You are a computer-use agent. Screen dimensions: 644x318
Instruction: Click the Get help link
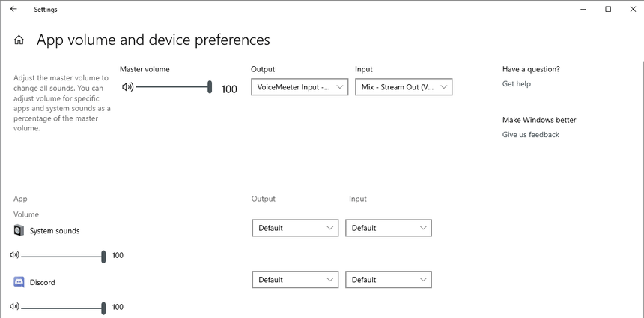click(x=517, y=84)
